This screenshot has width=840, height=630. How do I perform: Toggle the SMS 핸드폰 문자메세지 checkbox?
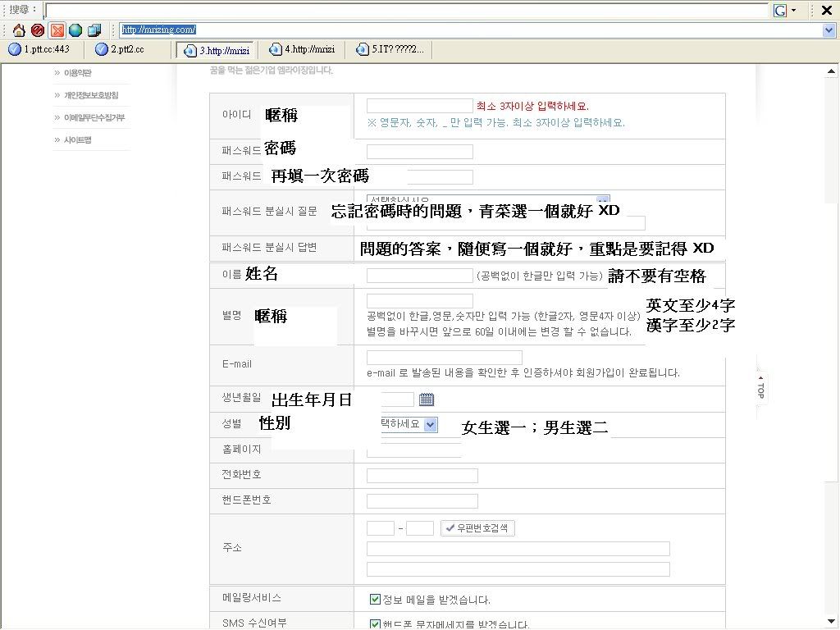(x=376, y=624)
